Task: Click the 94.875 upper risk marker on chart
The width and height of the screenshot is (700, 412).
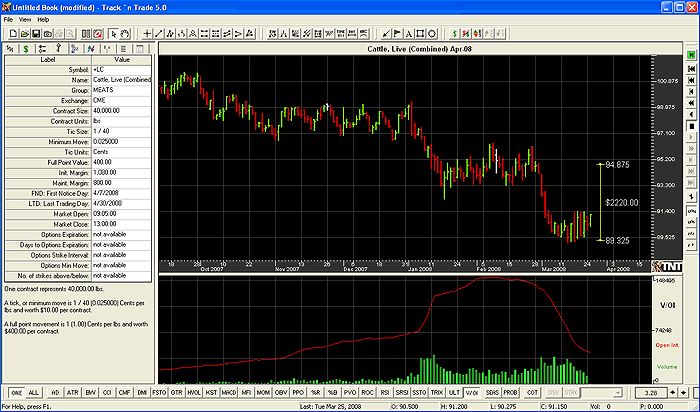Action: coord(617,165)
